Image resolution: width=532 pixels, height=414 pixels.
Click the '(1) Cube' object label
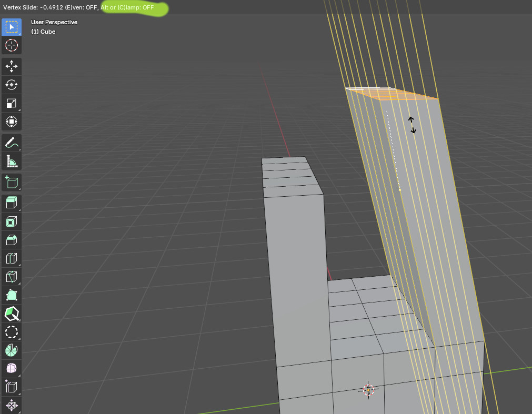[43, 32]
